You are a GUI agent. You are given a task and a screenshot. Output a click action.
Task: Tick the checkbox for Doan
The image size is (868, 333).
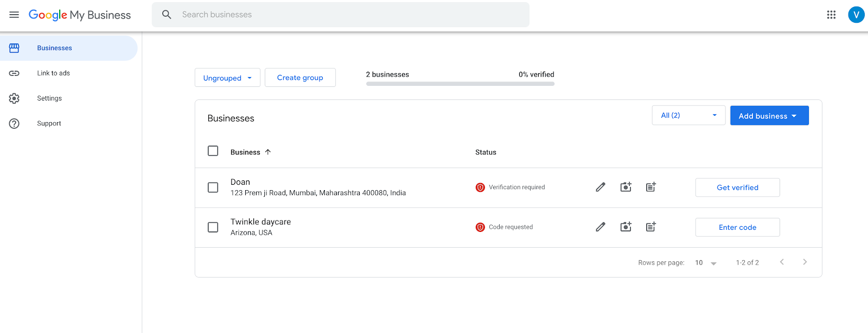[x=213, y=187]
